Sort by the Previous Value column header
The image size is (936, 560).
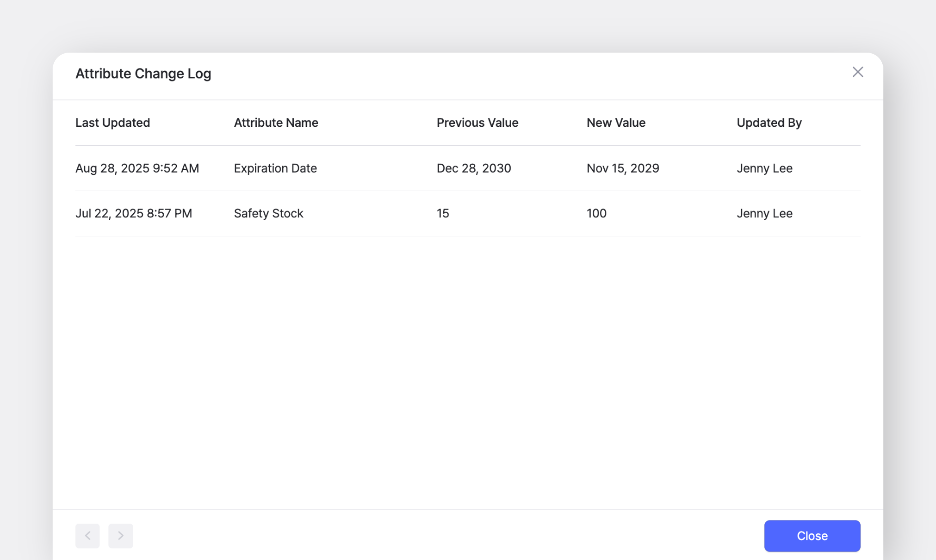(477, 123)
